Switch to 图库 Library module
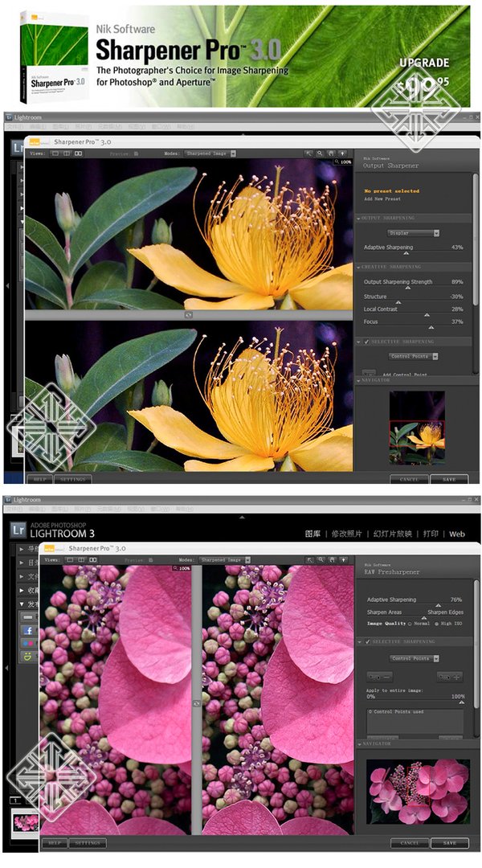Viewport: 482px width, 868px height. [x=312, y=534]
